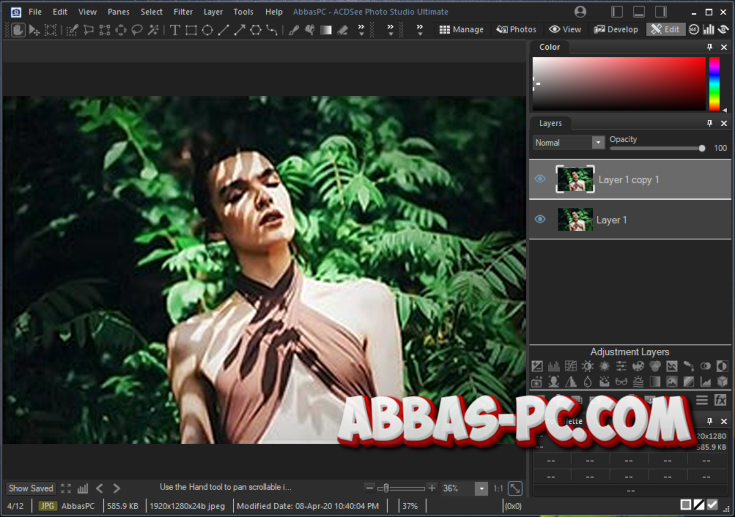The height and width of the screenshot is (517, 735).
Task: Select the Text tool
Action: point(175,30)
